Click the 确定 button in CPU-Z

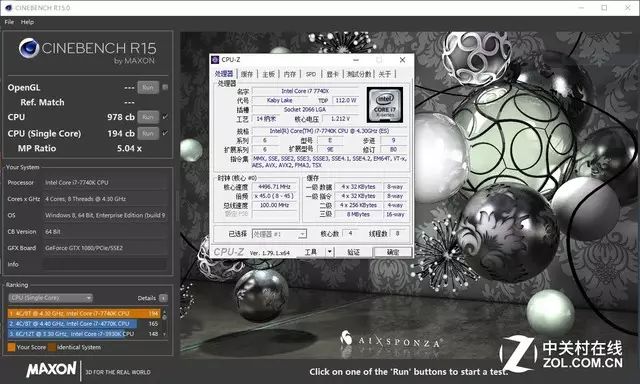tap(393, 252)
